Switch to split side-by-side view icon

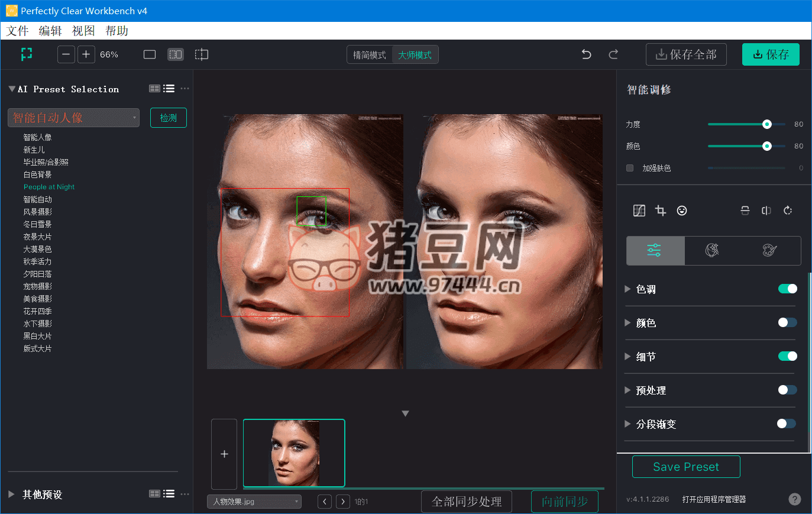point(176,54)
